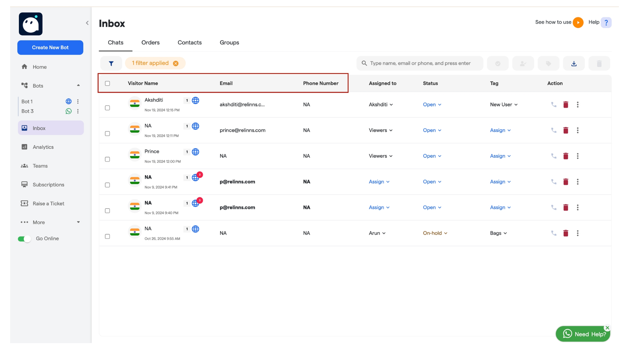The width and height of the screenshot is (629, 364).
Task: Remove the applied filter via orange X
Action: [x=176, y=63]
